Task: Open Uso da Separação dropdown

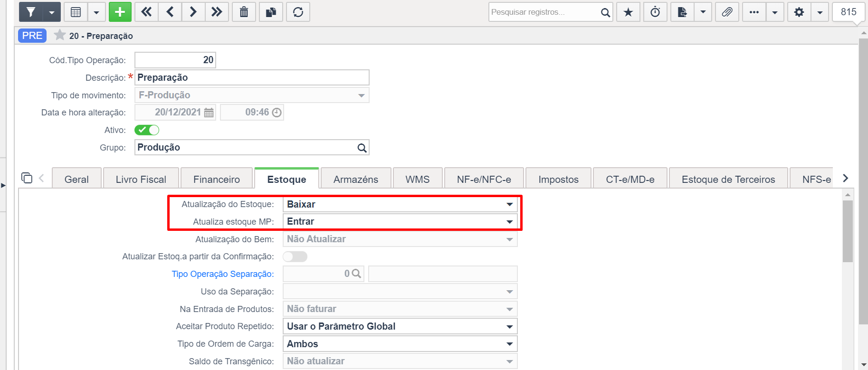Action: pos(400,292)
